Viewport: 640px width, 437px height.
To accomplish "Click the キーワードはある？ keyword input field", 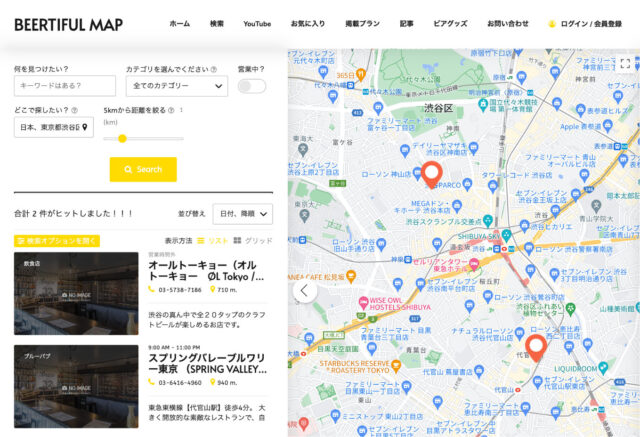I will pos(65,86).
